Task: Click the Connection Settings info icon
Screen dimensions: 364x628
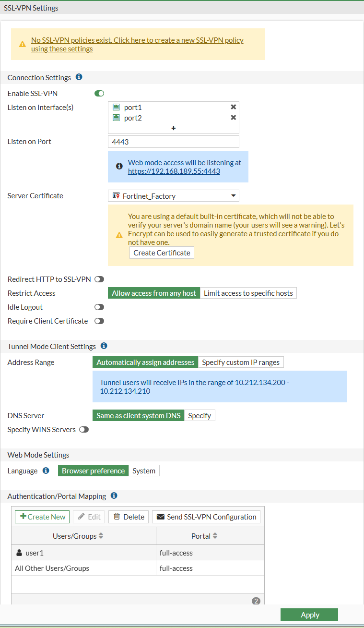Action: (x=79, y=77)
